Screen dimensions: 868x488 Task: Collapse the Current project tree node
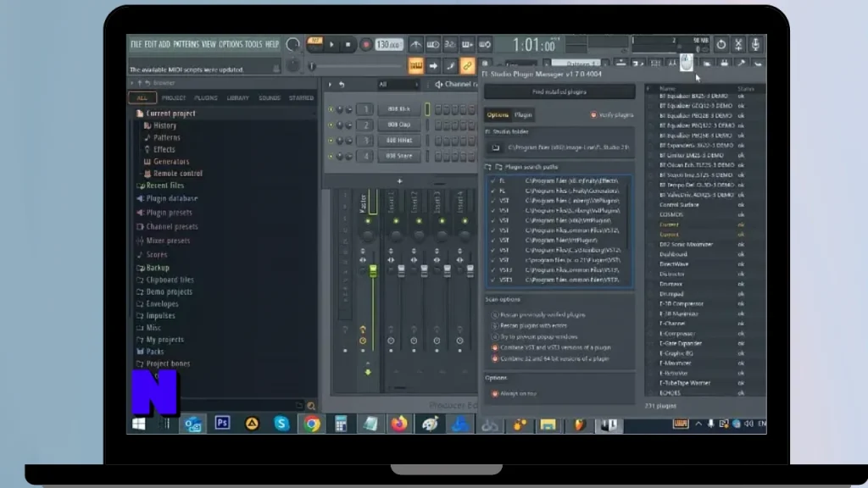click(x=166, y=114)
